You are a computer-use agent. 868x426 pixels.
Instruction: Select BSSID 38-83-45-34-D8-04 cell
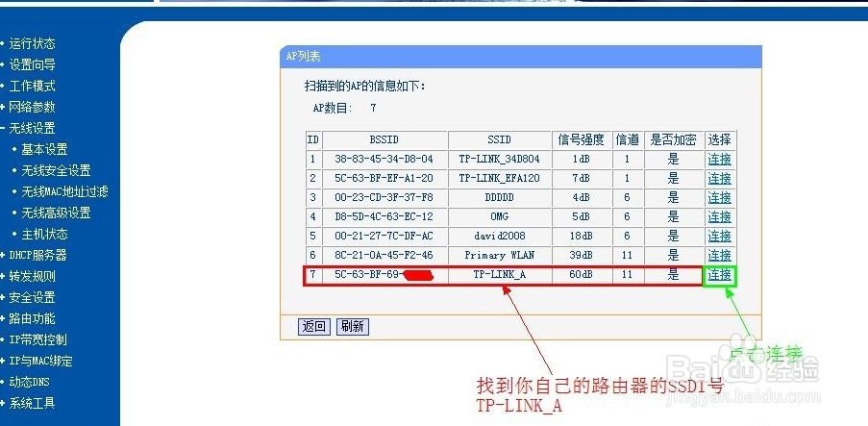[384, 159]
